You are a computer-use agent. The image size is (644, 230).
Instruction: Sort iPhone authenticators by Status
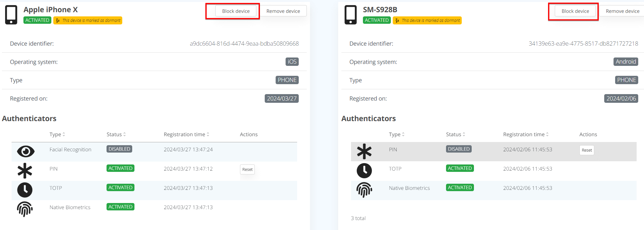tap(116, 134)
